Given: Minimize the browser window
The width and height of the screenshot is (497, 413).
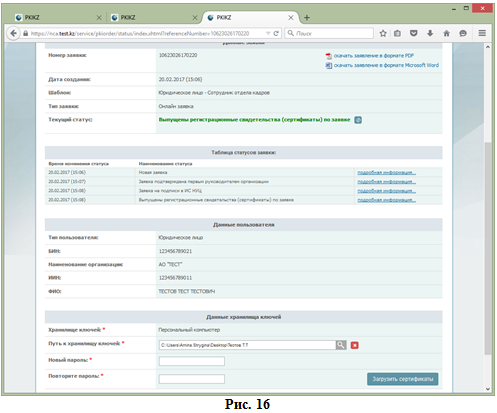Looking at the screenshot, I should [454, 9].
